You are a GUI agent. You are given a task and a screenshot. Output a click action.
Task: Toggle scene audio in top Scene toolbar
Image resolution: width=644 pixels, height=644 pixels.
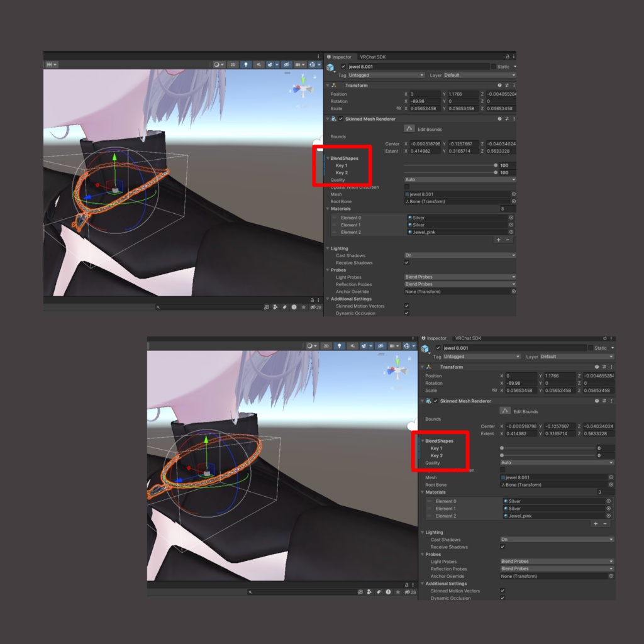pos(258,65)
